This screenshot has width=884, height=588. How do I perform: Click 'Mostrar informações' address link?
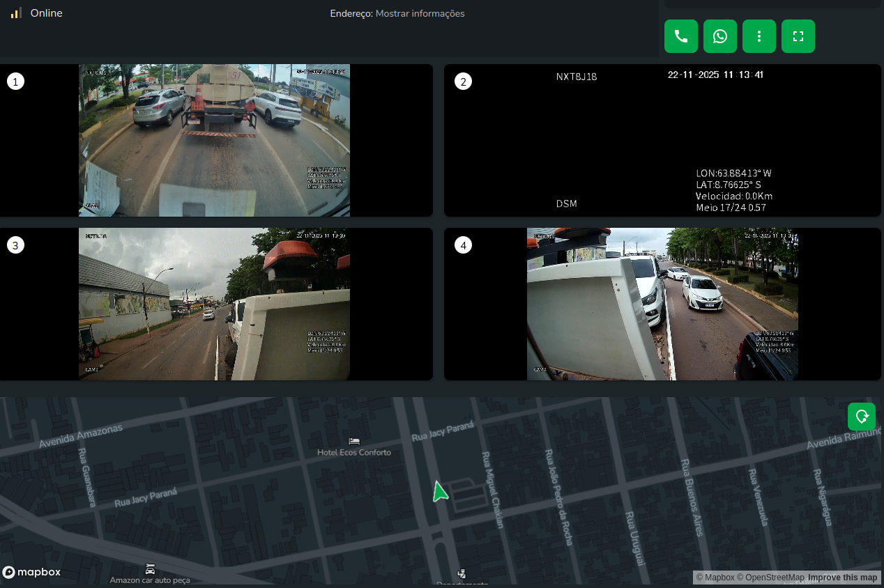click(420, 13)
